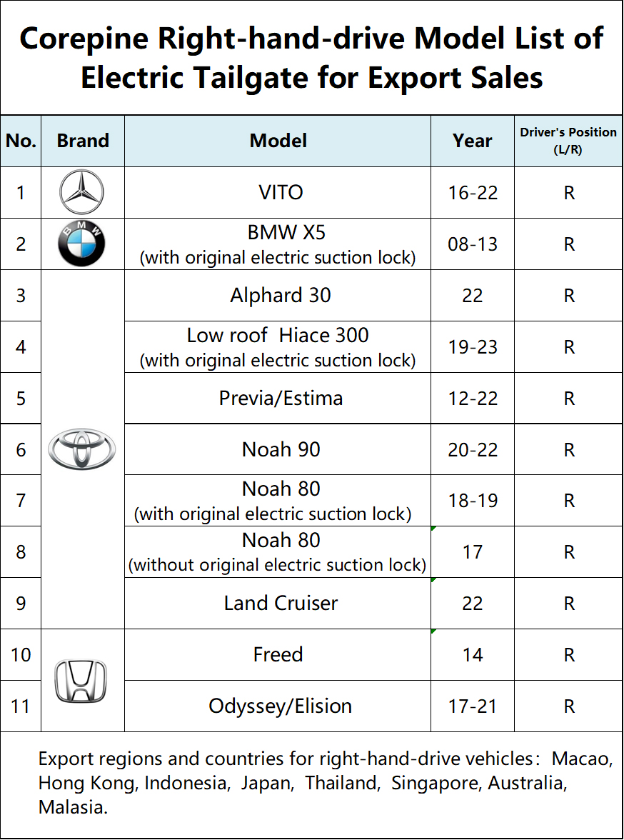Click the Honda logo
This screenshot has height=840, width=624.
point(82,680)
